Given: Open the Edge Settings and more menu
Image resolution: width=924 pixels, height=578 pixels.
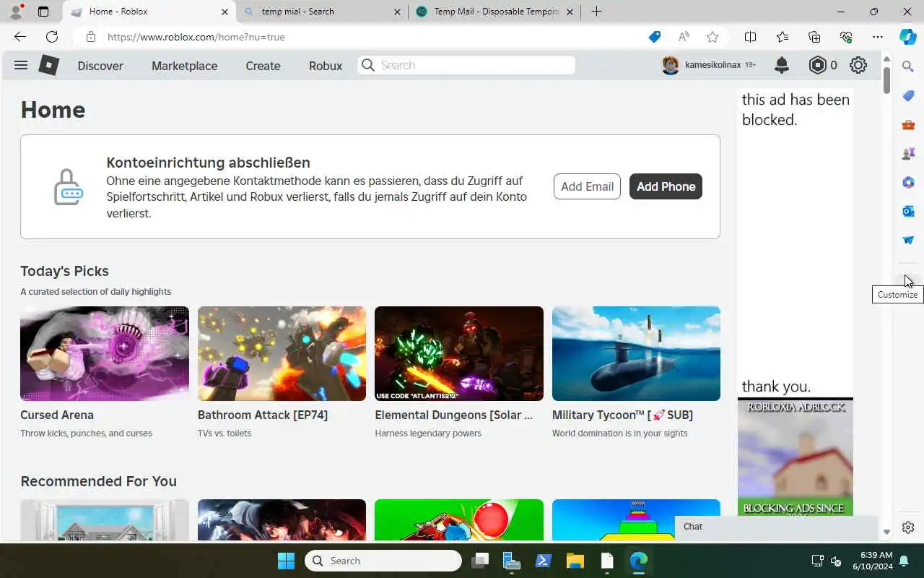Looking at the screenshot, I should (878, 37).
